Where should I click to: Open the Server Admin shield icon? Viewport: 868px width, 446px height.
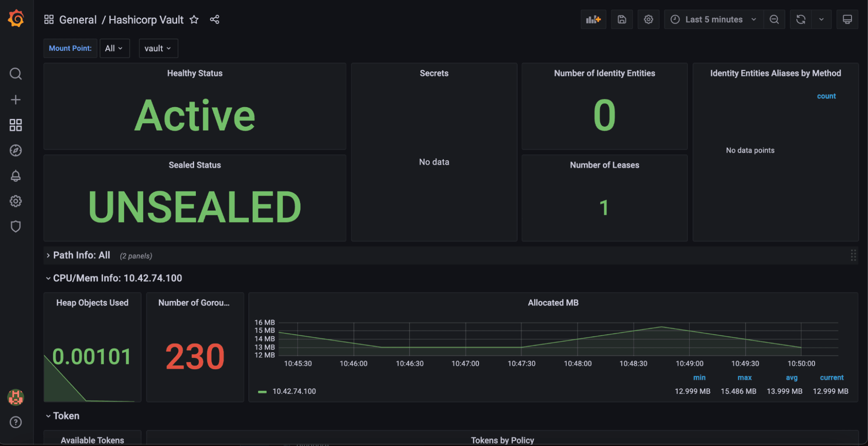[16, 226]
